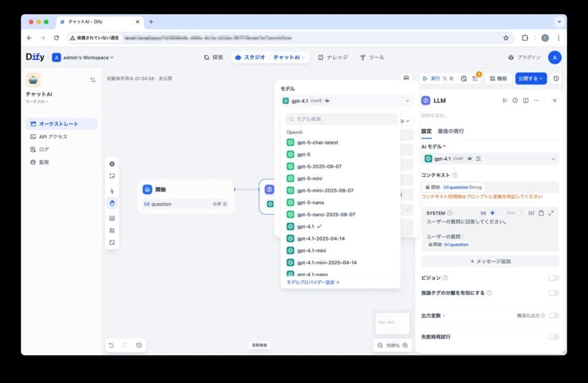Click the undo arrow icon at the bottom left
588x383 pixels.
coord(112,345)
